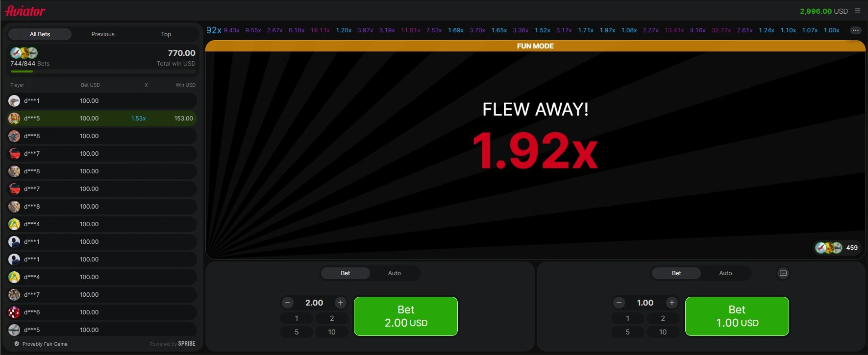The width and height of the screenshot is (868, 355).
Task: Click the Aviator logo
Action: point(25,11)
